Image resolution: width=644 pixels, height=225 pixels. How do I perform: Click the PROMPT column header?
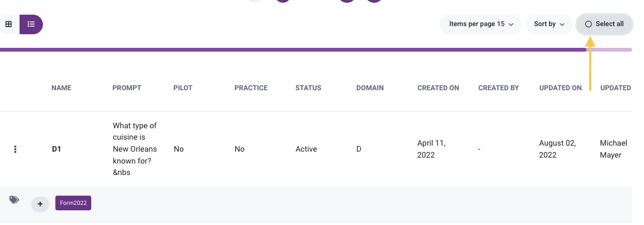[x=127, y=88]
